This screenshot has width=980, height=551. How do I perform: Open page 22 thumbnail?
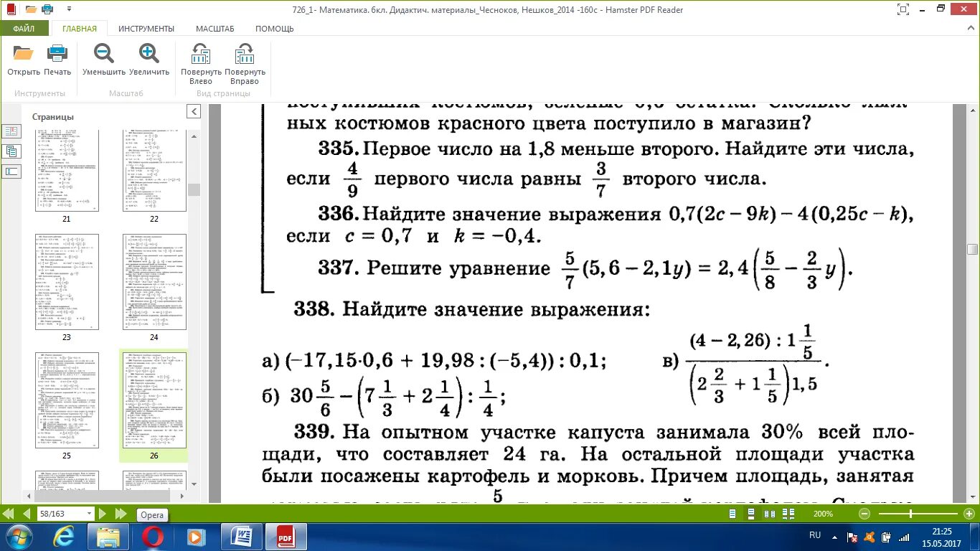point(154,171)
